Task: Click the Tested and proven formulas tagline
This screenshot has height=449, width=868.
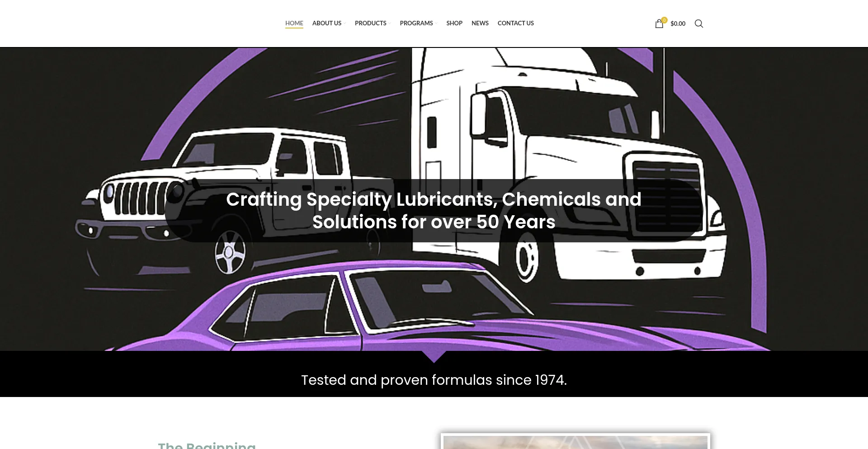Action: tap(434, 380)
